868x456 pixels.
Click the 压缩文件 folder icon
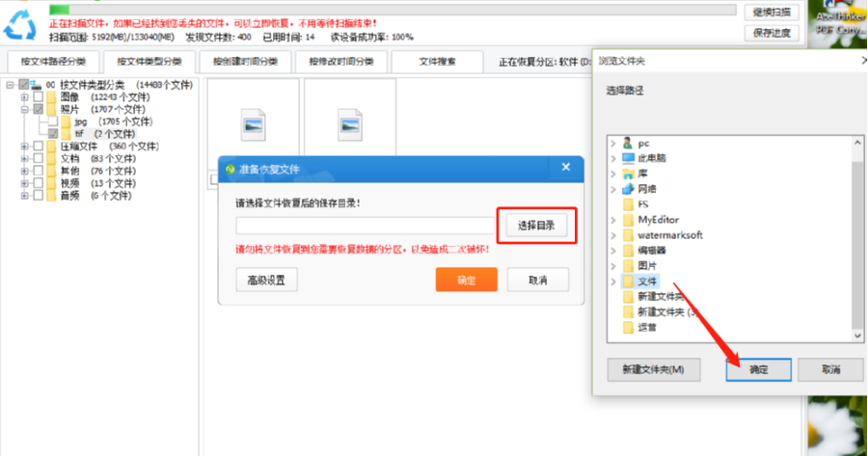pos(51,147)
